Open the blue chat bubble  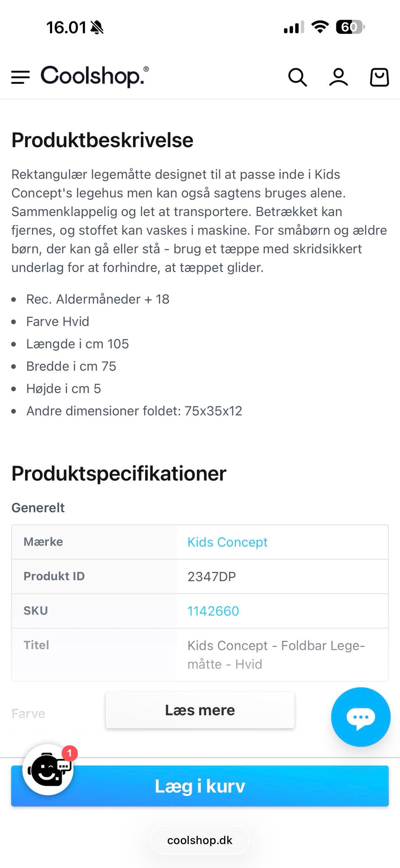coord(360,717)
